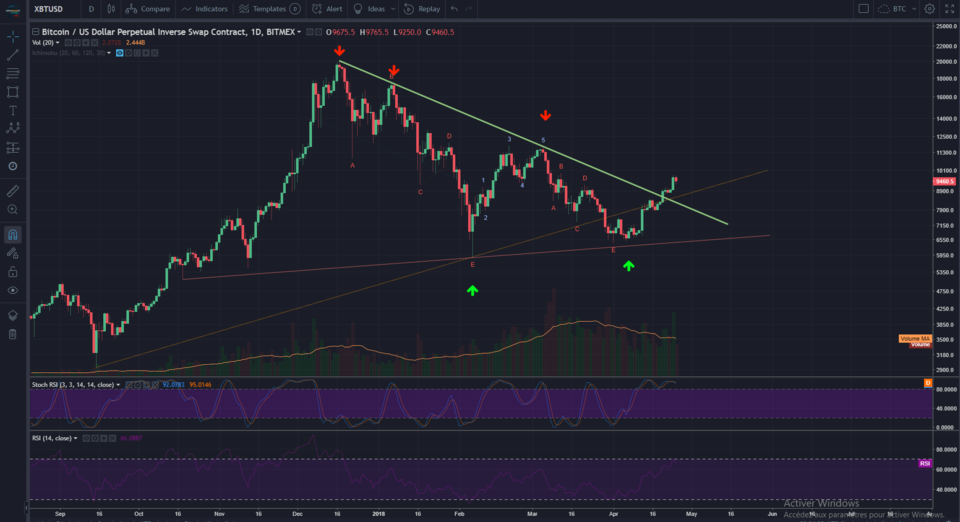960x522 pixels.
Task: Toggle hide all drawings eye icon
Action: pos(12,291)
